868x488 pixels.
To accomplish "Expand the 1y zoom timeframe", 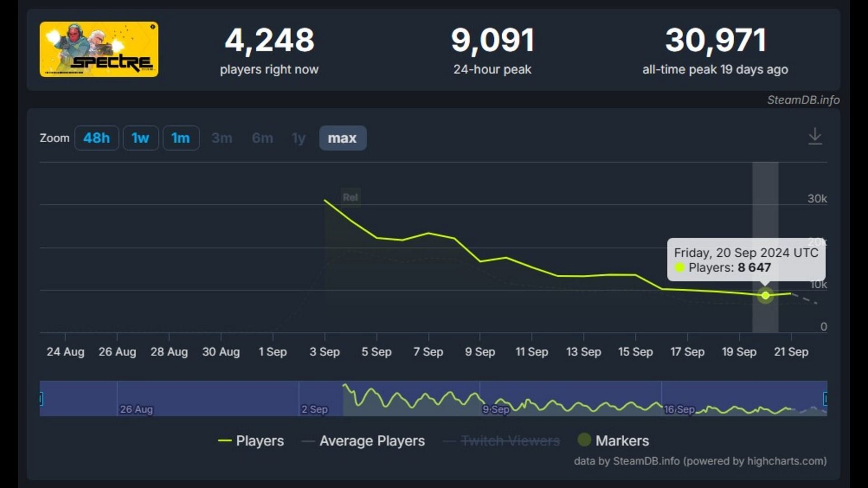I will coord(298,138).
